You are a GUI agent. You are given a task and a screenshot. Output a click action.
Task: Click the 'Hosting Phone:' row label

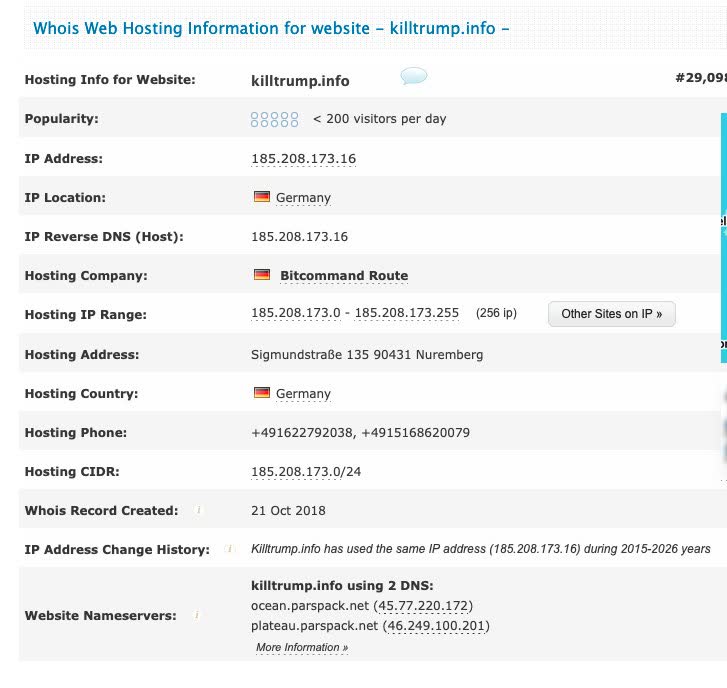[x=76, y=433]
